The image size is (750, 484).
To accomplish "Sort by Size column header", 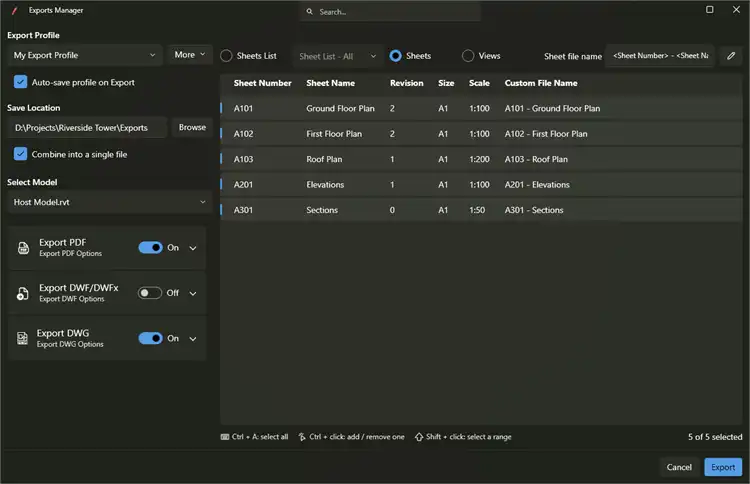I will [x=446, y=83].
